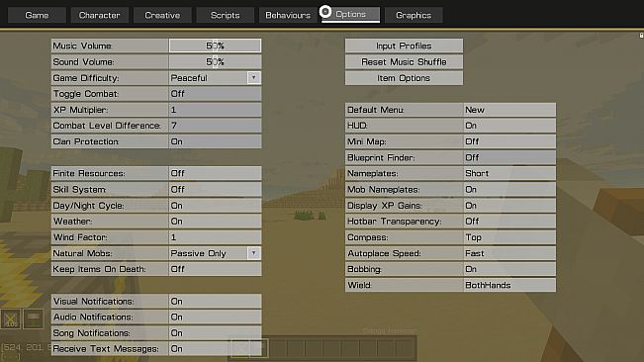
Task: Toggle Hotbar Transparency setting
Action: [x=509, y=222]
